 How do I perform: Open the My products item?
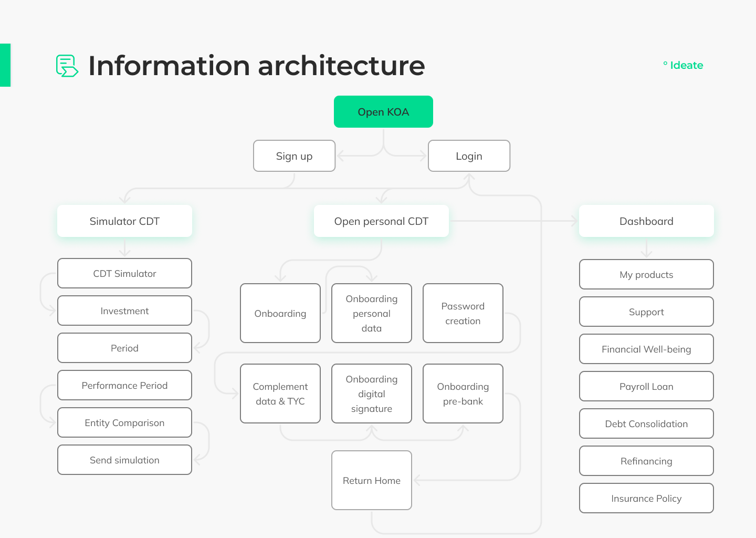coord(646,274)
